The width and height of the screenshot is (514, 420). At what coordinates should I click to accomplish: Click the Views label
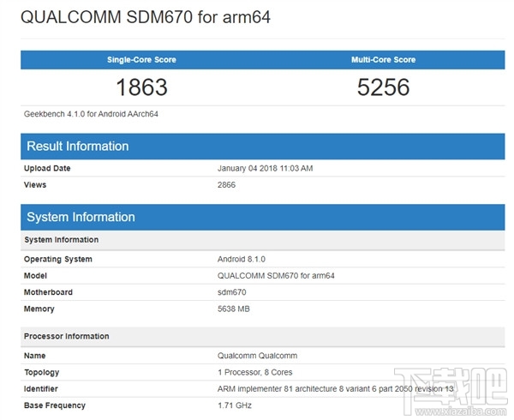[x=35, y=184]
